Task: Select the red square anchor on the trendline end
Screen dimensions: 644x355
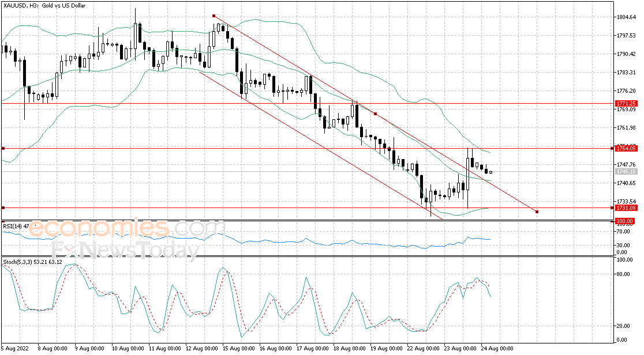Action: tap(537, 212)
